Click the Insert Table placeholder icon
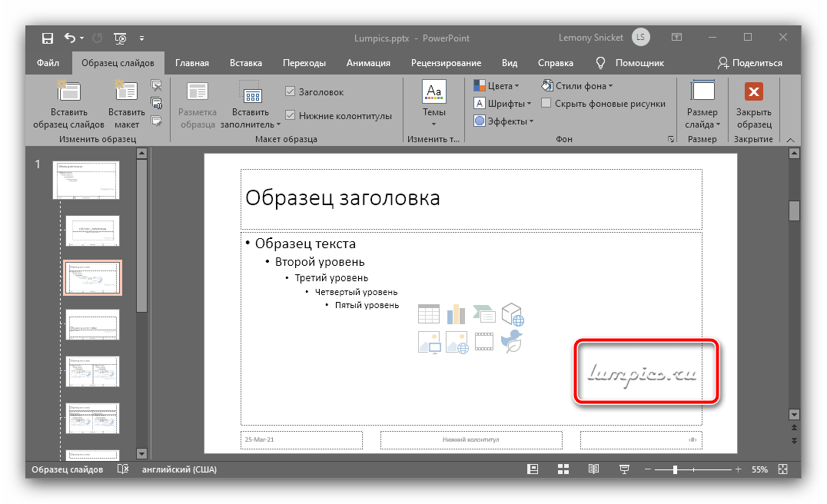827x504 pixels. (428, 313)
